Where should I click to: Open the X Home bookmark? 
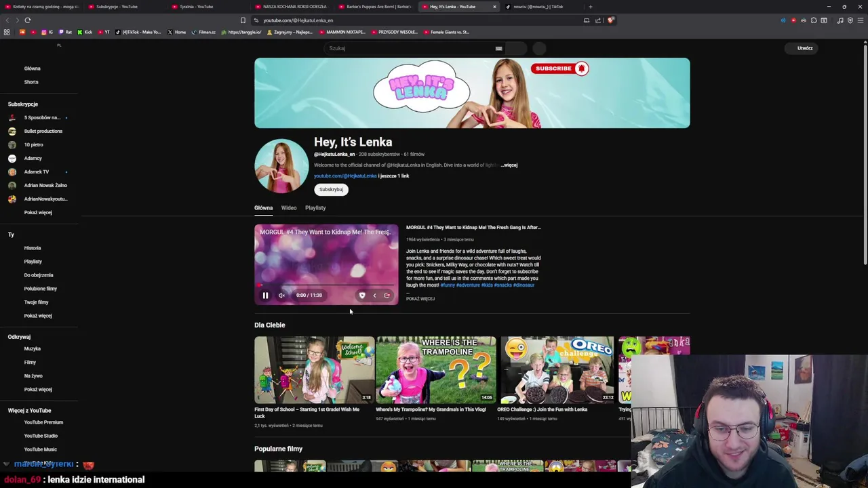click(x=176, y=32)
